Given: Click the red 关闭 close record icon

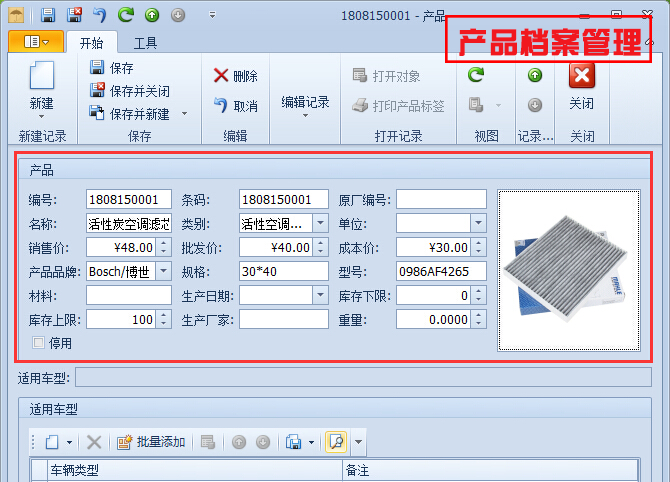Looking at the screenshot, I should 581,76.
